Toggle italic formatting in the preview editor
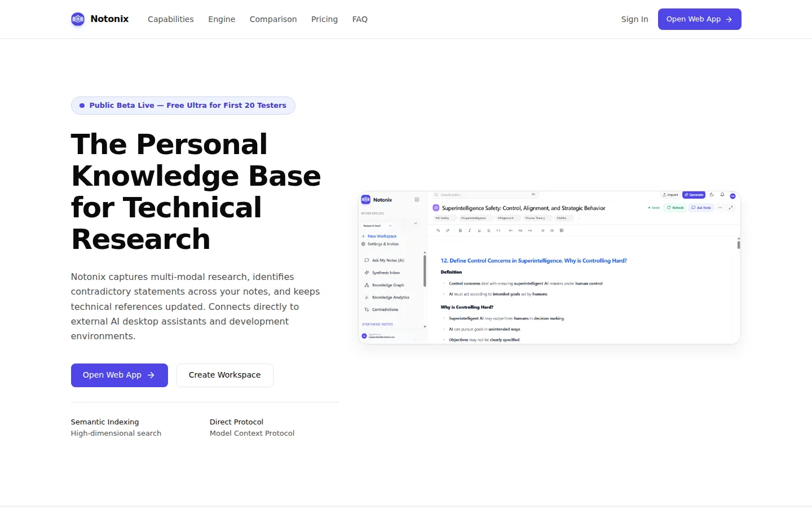This screenshot has width=812, height=508. (x=470, y=230)
